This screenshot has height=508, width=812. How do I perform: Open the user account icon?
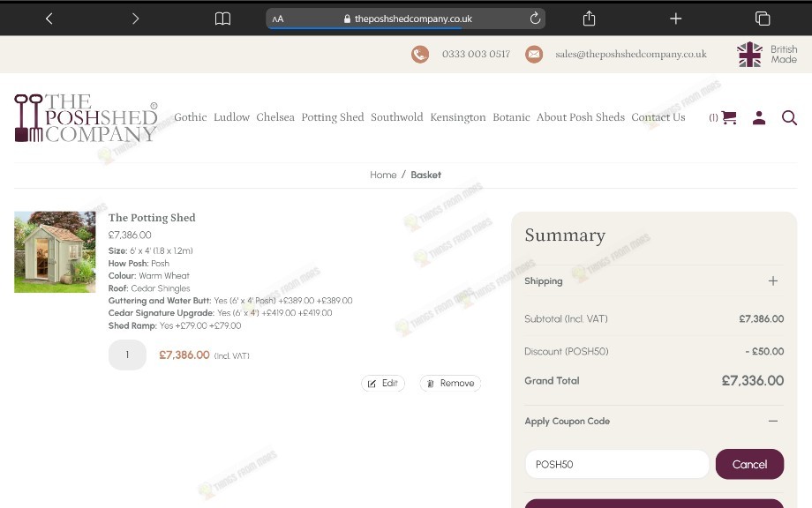tap(759, 118)
